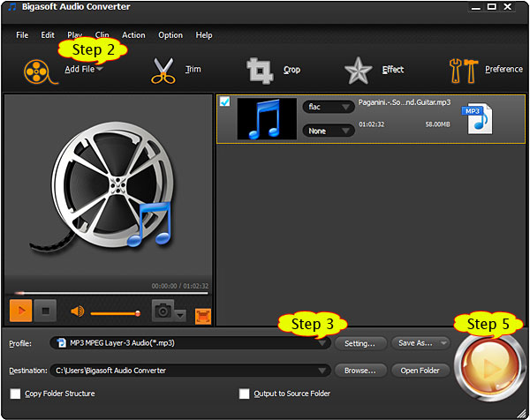Click the playback seek bar
Image resolution: width=530 pixels, height=420 pixels.
(111, 293)
